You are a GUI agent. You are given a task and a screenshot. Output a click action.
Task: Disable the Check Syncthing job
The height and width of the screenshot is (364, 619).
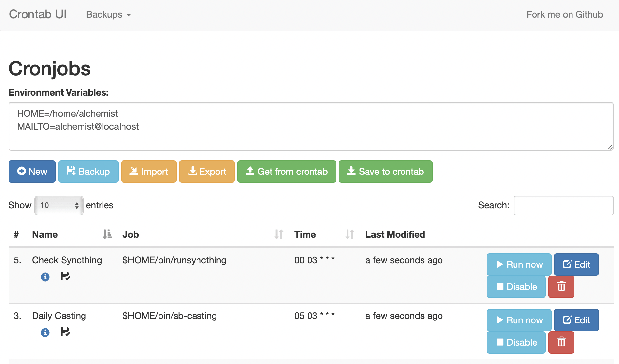516,286
